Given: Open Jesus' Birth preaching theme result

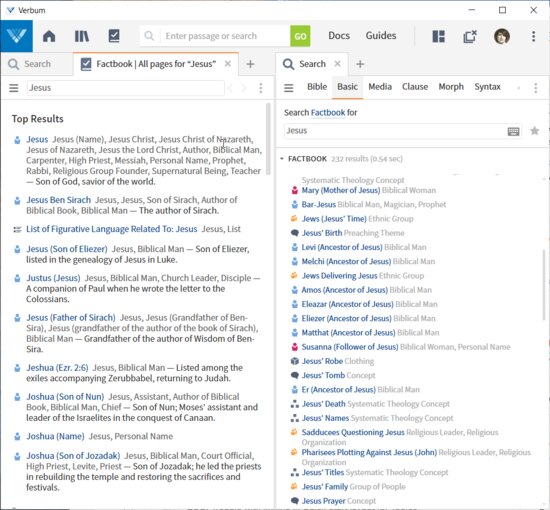Looking at the screenshot, I should click(x=322, y=233).
